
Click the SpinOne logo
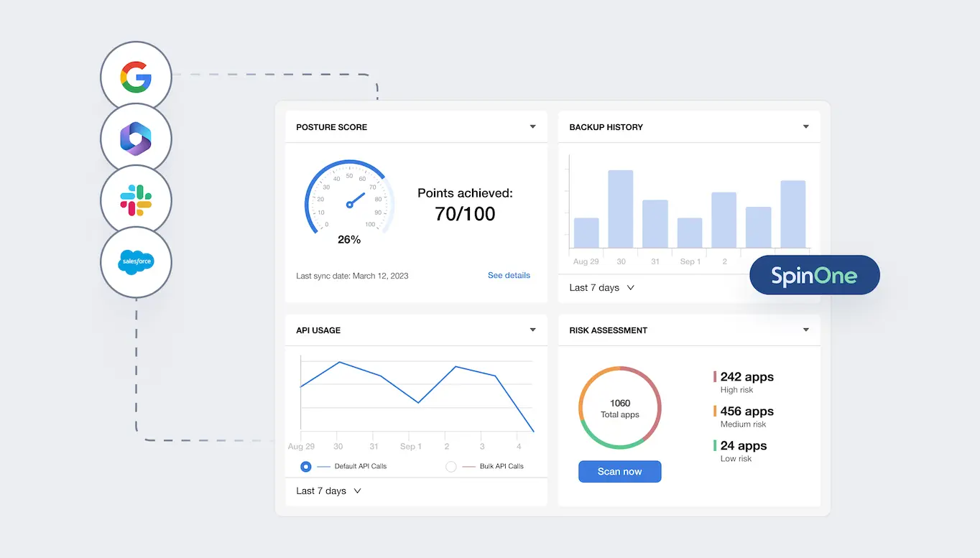[x=814, y=274]
